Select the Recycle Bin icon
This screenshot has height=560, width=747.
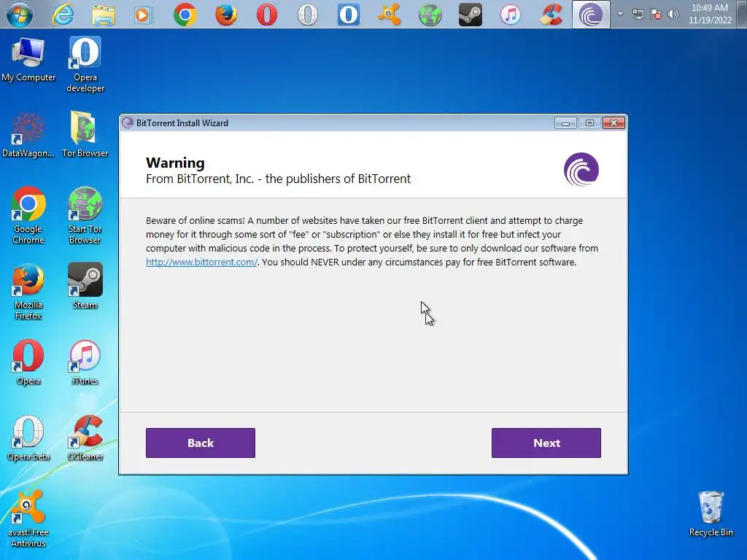(x=711, y=514)
